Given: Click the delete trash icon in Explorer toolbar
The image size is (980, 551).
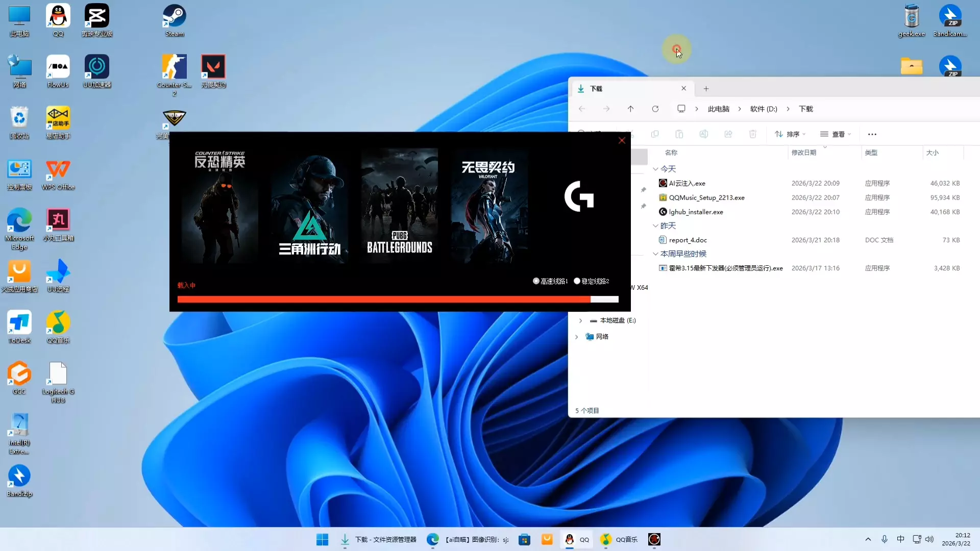Looking at the screenshot, I should pyautogui.click(x=753, y=134).
